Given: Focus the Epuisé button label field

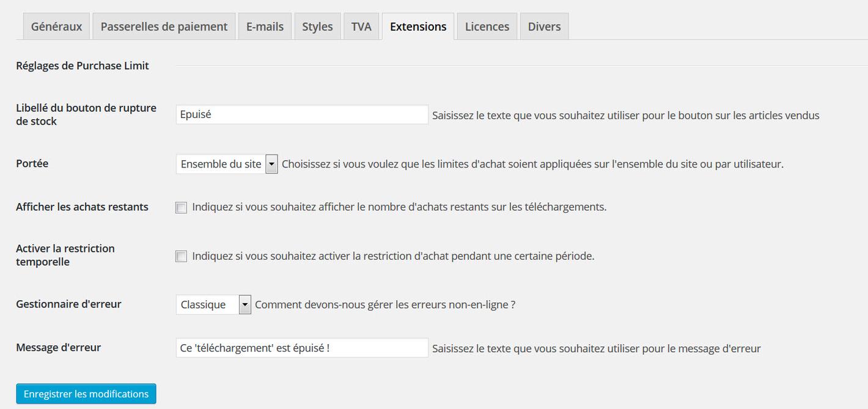Looking at the screenshot, I should [x=302, y=114].
